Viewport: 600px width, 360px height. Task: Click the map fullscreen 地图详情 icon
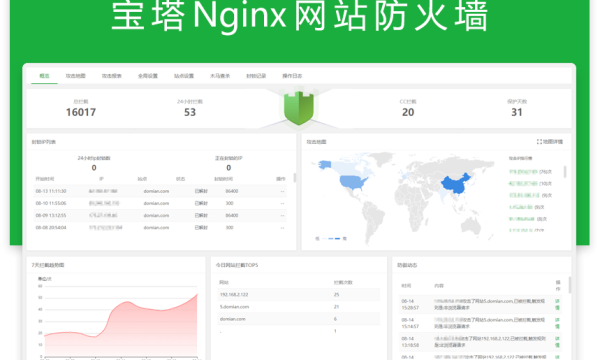click(x=539, y=142)
